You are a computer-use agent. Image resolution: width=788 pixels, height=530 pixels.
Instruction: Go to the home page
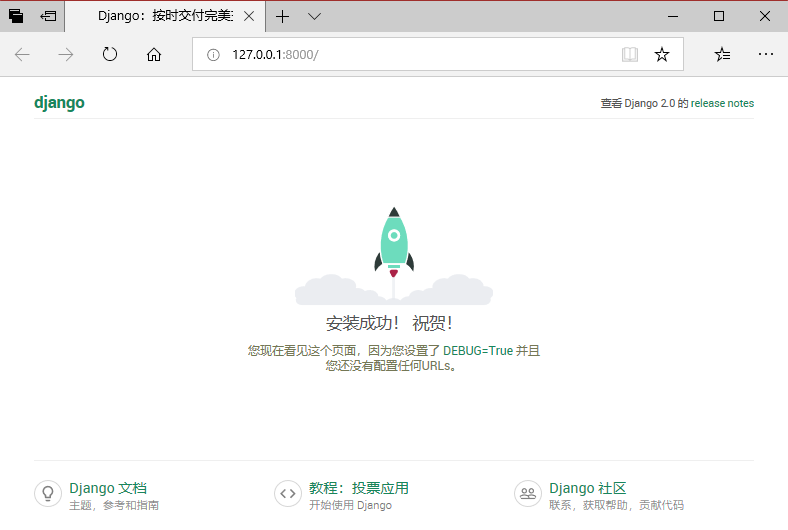tap(154, 54)
